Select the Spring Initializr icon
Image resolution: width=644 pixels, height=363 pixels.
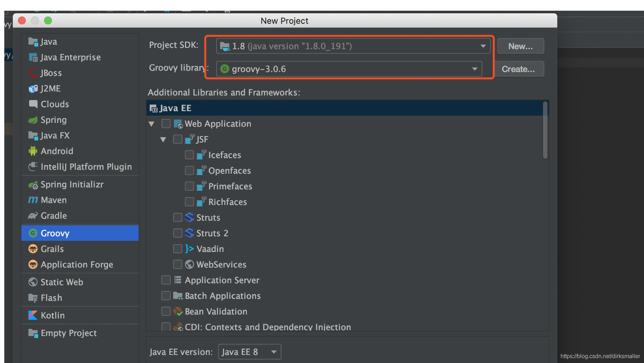(x=33, y=185)
